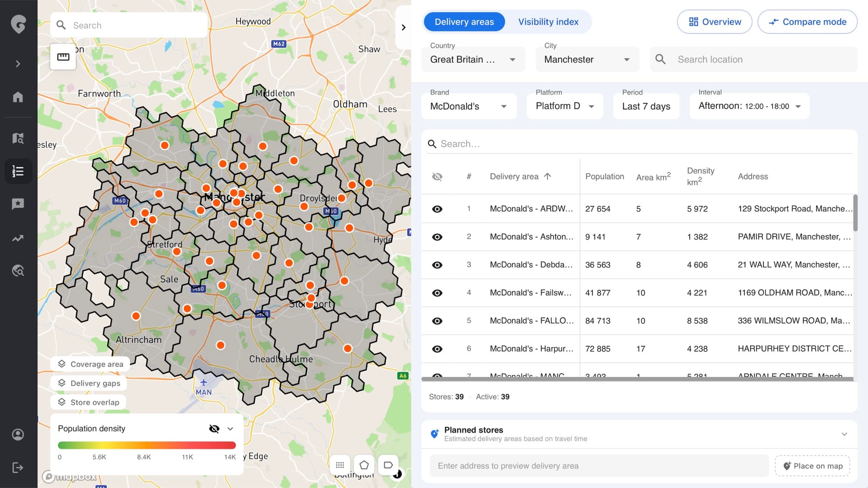Click the app logo in the sidebar

click(18, 24)
